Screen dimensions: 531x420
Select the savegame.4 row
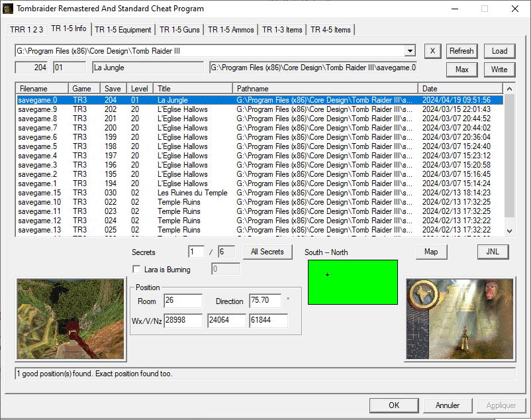[x=260, y=156]
